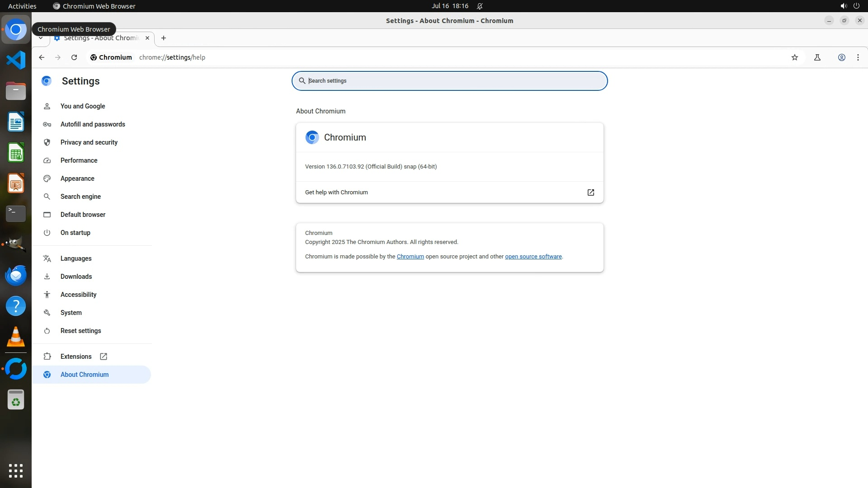Go back with the back arrow
The width and height of the screenshot is (868, 488).
42,57
